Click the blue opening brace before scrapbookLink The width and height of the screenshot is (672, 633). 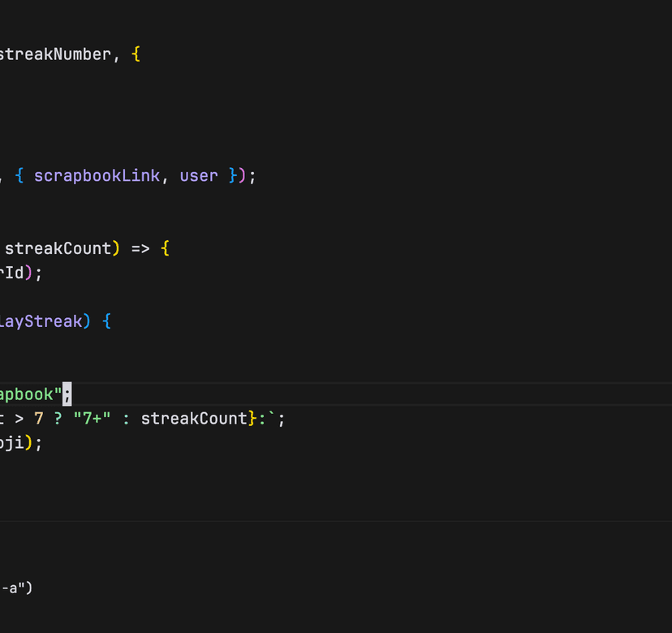point(19,176)
